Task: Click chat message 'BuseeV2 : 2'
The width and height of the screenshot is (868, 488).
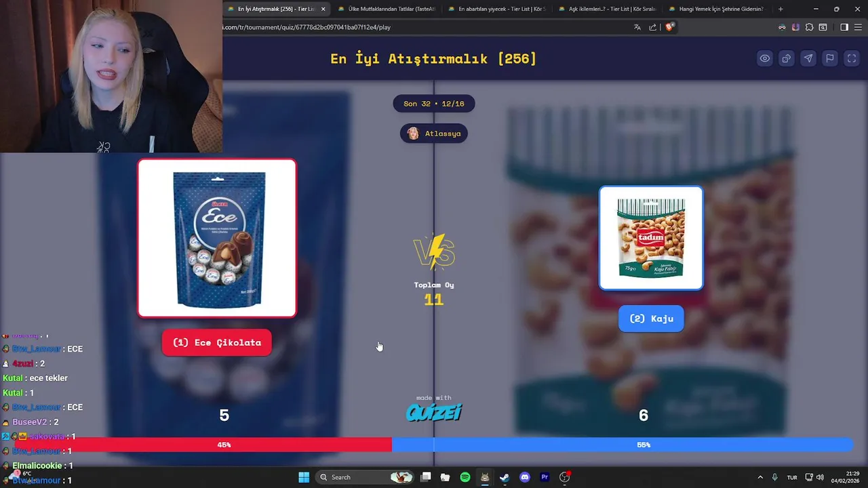Action: pyautogui.click(x=31, y=422)
